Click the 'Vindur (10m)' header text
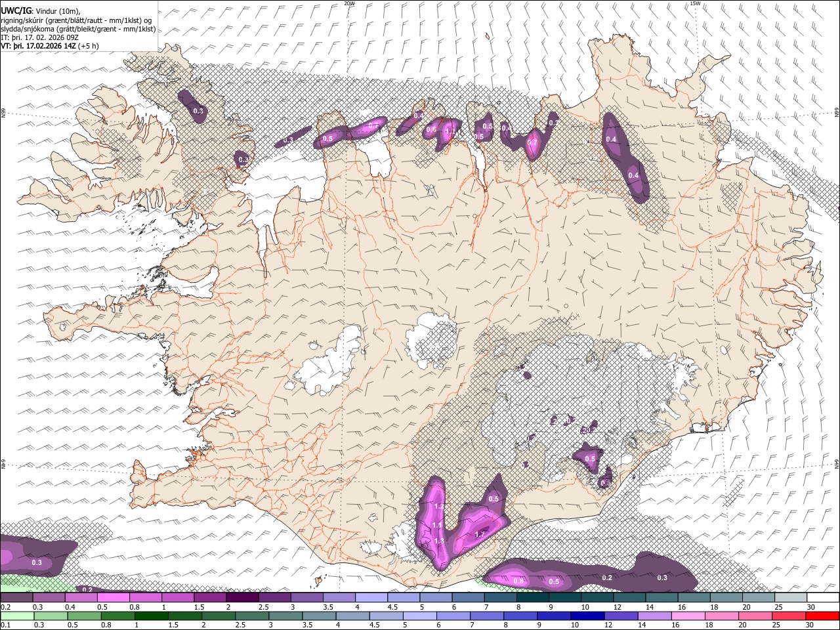The width and height of the screenshot is (840, 630). click(56, 10)
